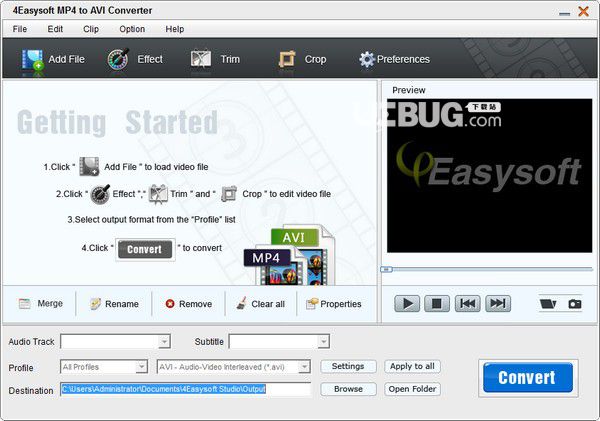Click Open Folder button
This screenshot has width=600, height=421.
click(x=412, y=389)
